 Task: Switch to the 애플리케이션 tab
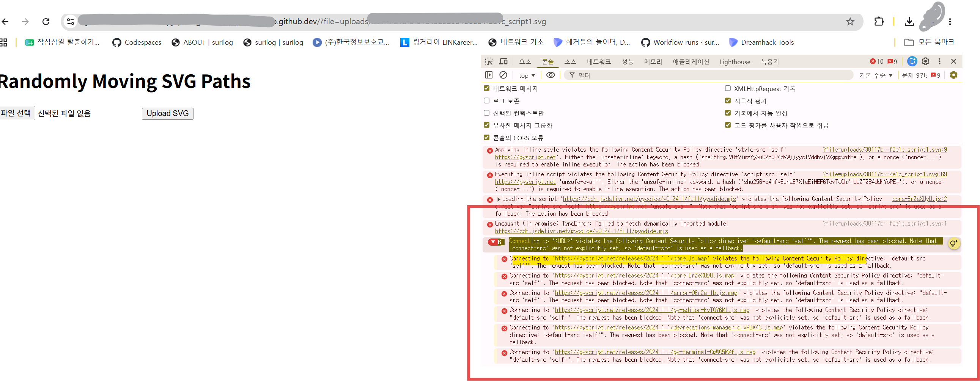(691, 61)
